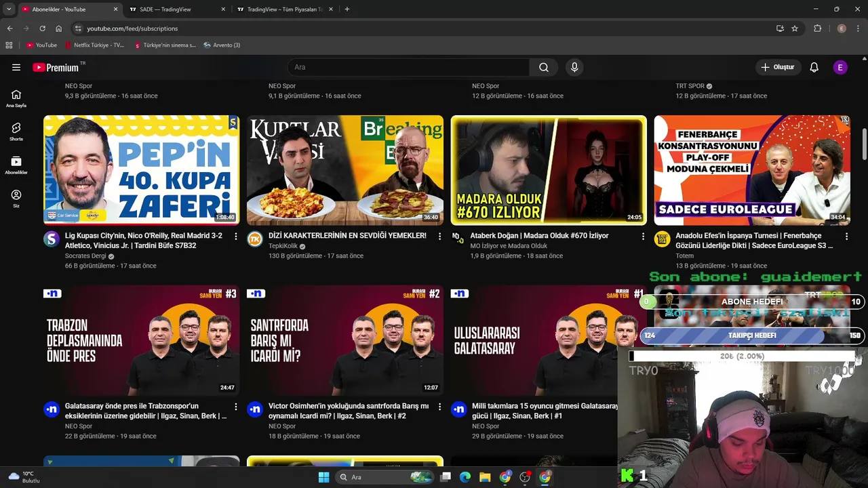Open Totem channel avatar
868x488 pixels.
662,239
